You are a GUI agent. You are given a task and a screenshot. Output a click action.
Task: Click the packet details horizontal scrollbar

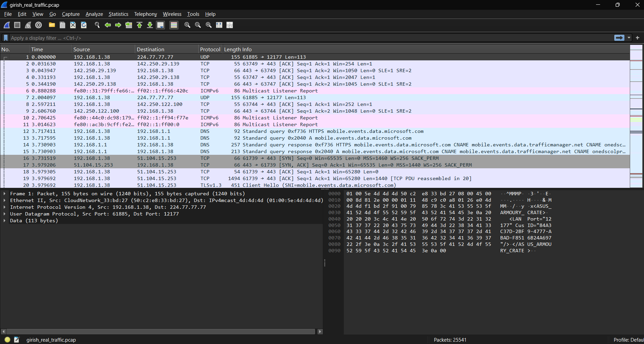[x=161, y=332]
